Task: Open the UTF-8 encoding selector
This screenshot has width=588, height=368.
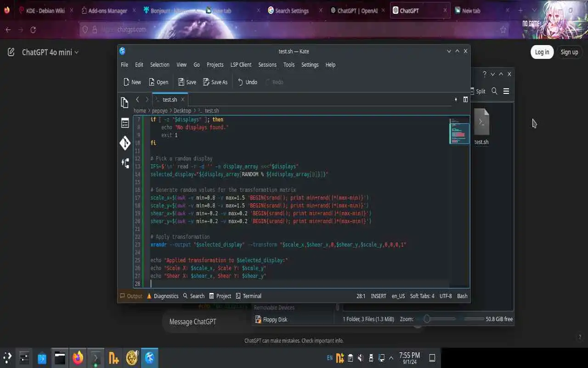Action: (x=446, y=296)
